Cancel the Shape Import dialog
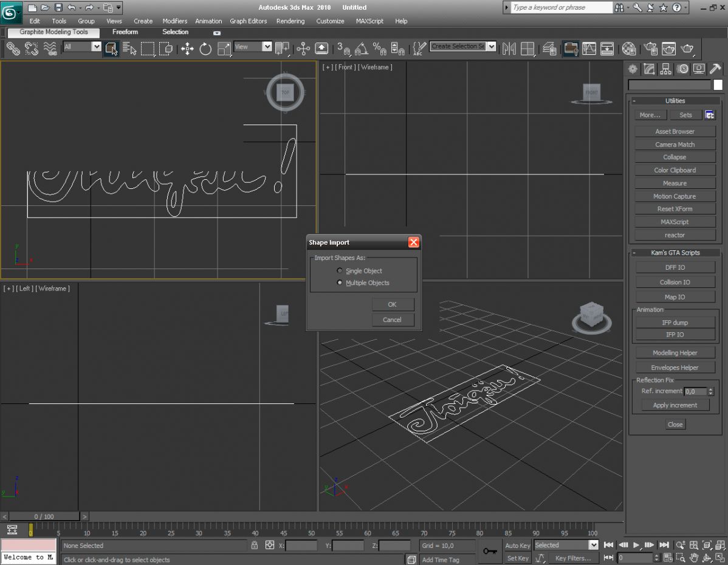Image resolution: width=728 pixels, height=565 pixels. (x=393, y=320)
